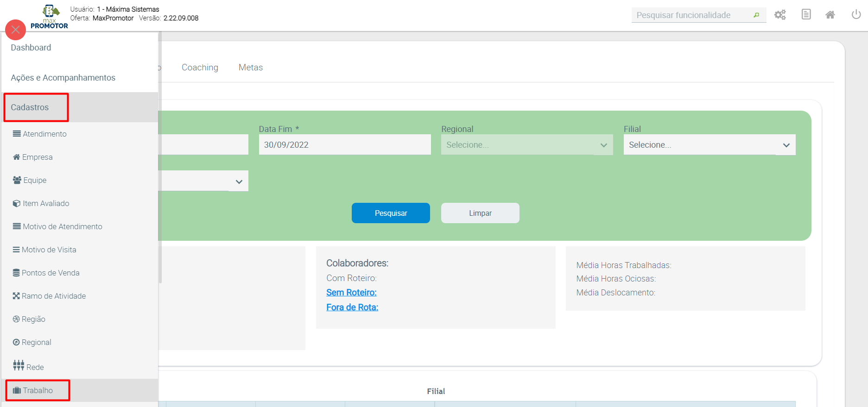Click the Empresa house icon
The height and width of the screenshot is (407, 868).
[x=17, y=157]
